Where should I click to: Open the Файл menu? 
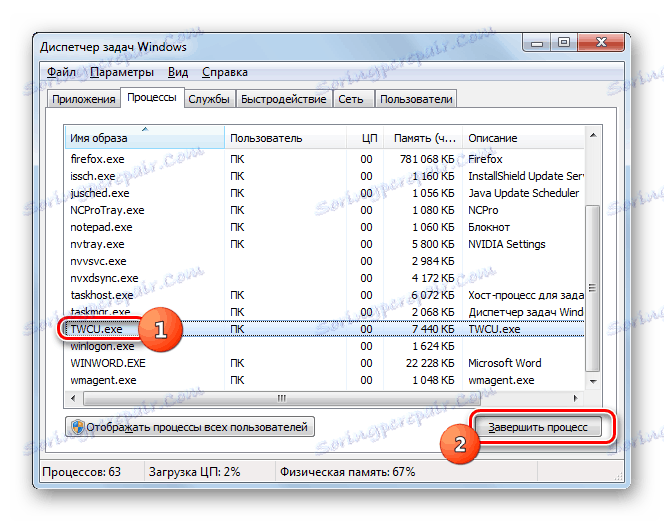click(x=61, y=72)
